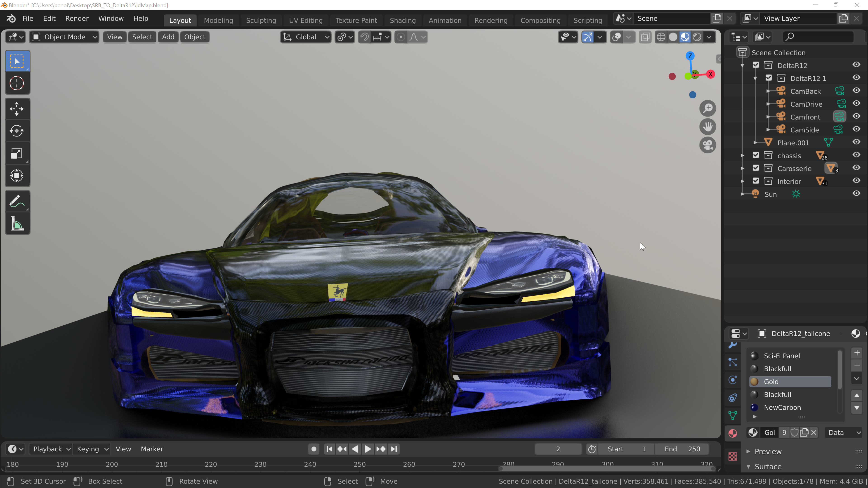
Task: Toggle gizmo display button
Action: pyautogui.click(x=587, y=37)
